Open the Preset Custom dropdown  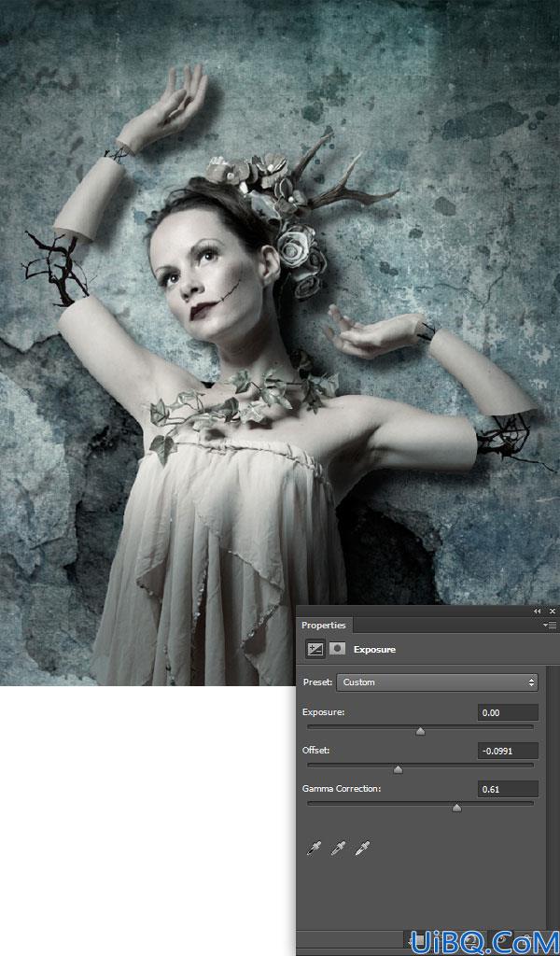tap(437, 682)
